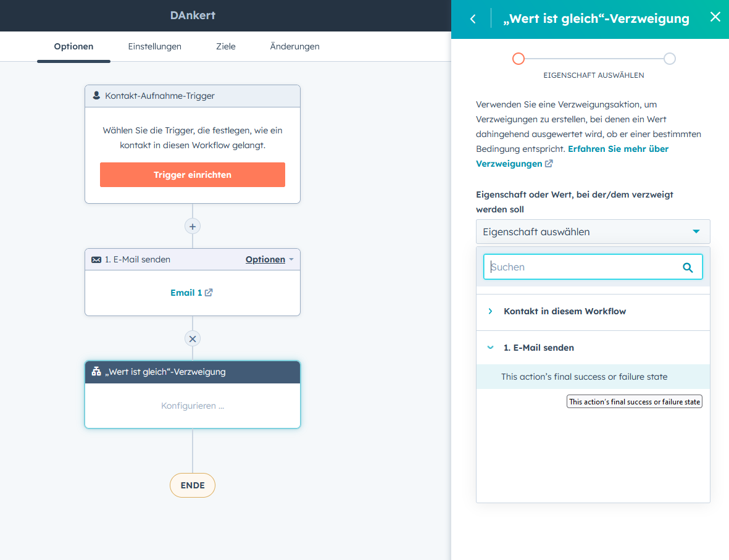729x560 pixels.
Task: Open the external link icon beside Email 1
Action: (x=207, y=292)
